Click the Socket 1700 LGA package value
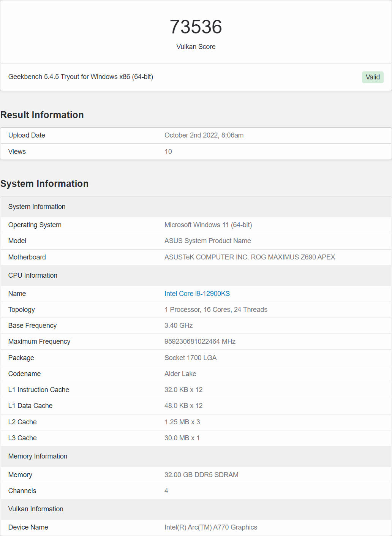This screenshot has width=392, height=536. (x=190, y=358)
